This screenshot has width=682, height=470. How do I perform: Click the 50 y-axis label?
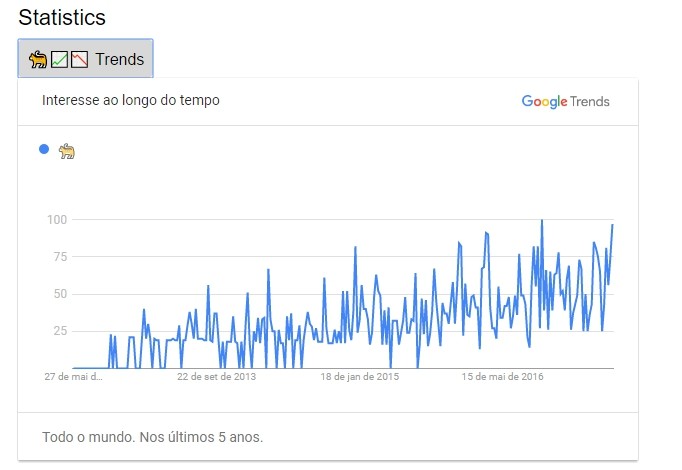pos(59,293)
